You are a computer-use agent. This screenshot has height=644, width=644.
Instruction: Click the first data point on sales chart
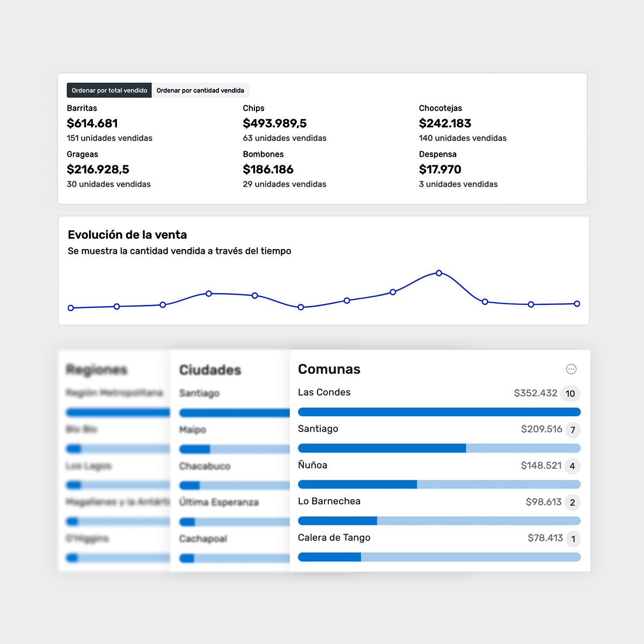tap(71, 308)
